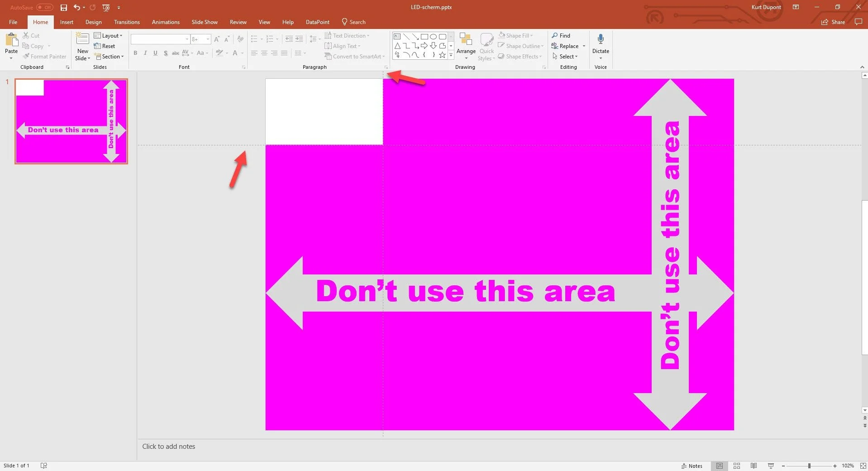Apply bold formatting
The height and width of the screenshot is (471, 868).
pyautogui.click(x=135, y=53)
